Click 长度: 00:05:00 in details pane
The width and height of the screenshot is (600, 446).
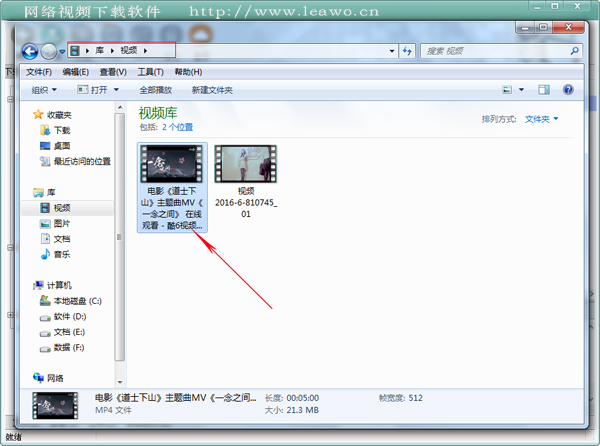tap(292, 398)
